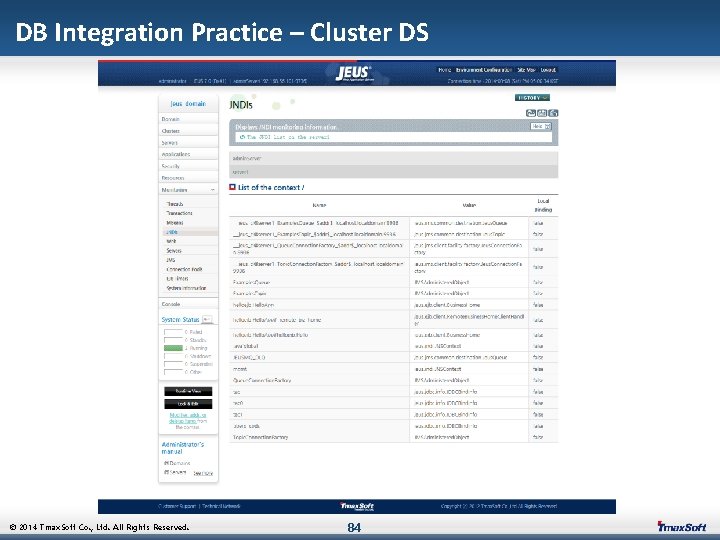Viewport: 720px width, 540px height.
Task: Open the Domains manual link
Action: pyautogui.click(x=180, y=463)
